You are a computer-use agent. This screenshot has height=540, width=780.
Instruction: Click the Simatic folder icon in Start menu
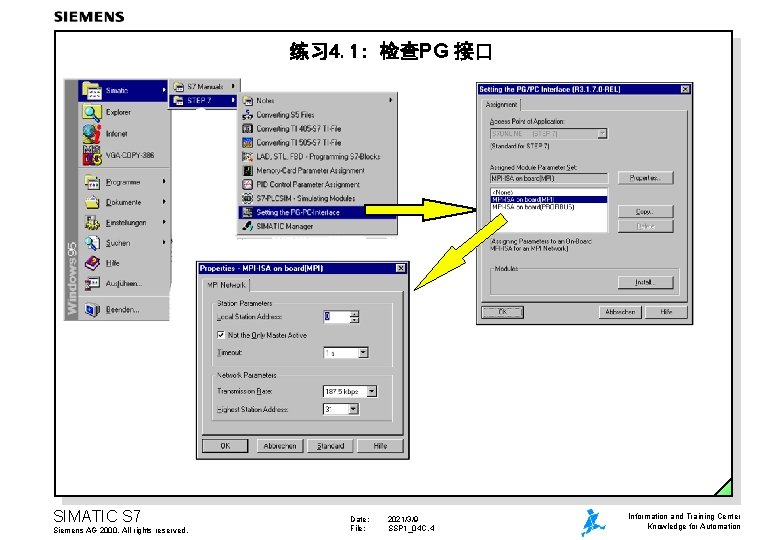92,90
